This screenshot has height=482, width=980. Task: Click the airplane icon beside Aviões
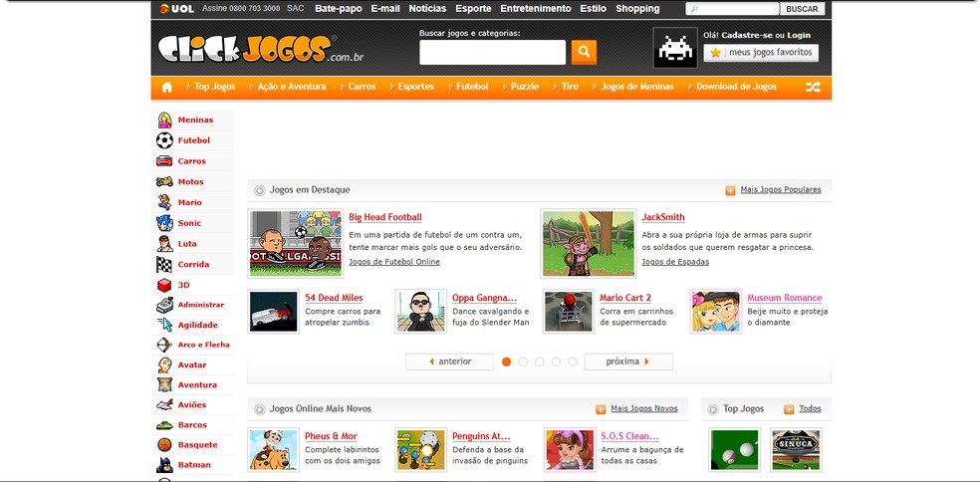pos(164,405)
